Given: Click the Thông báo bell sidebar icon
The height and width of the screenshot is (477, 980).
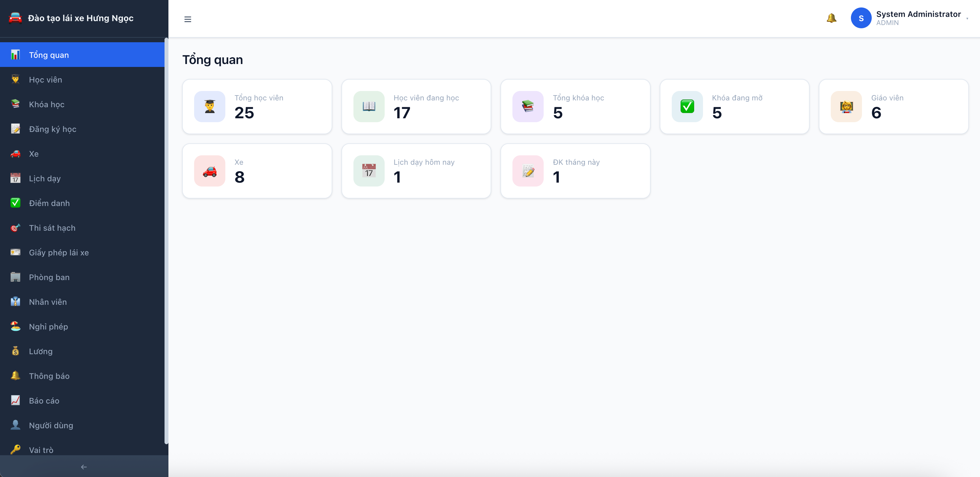Looking at the screenshot, I should [15, 376].
